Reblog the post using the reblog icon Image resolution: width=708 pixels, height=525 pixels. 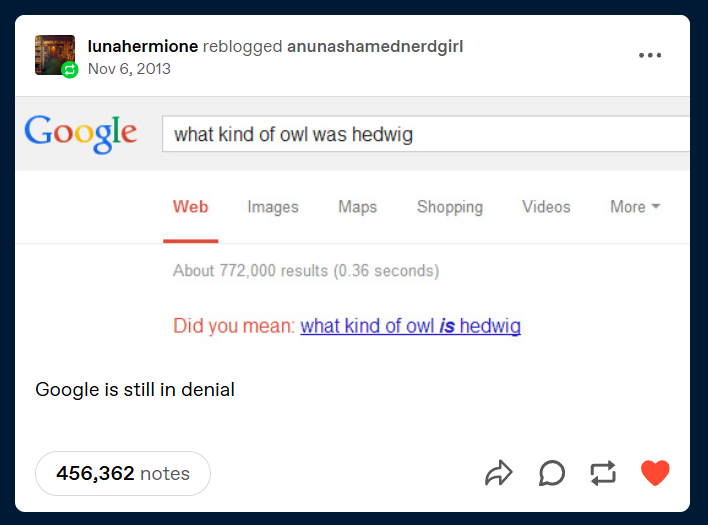(x=603, y=473)
